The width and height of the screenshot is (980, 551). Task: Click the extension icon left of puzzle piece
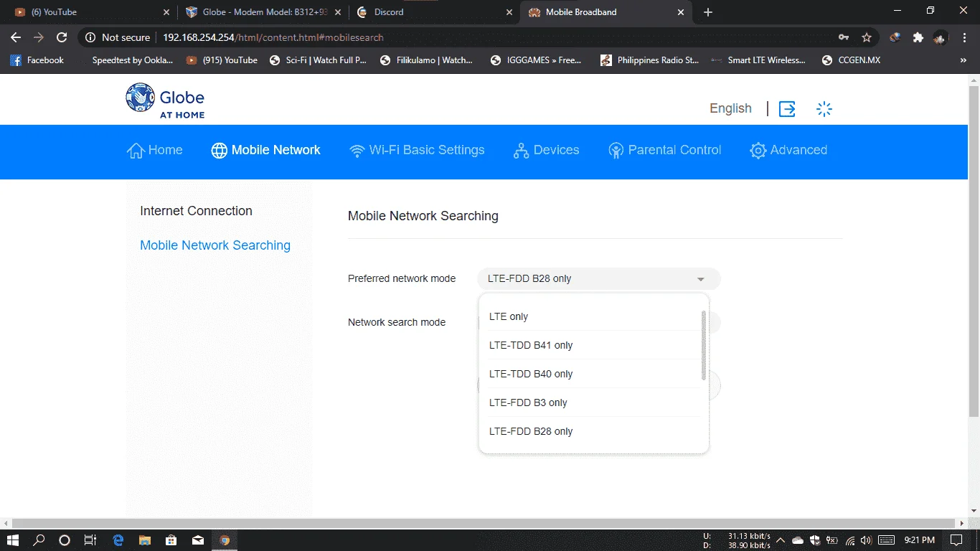pyautogui.click(x=895, y=37)
